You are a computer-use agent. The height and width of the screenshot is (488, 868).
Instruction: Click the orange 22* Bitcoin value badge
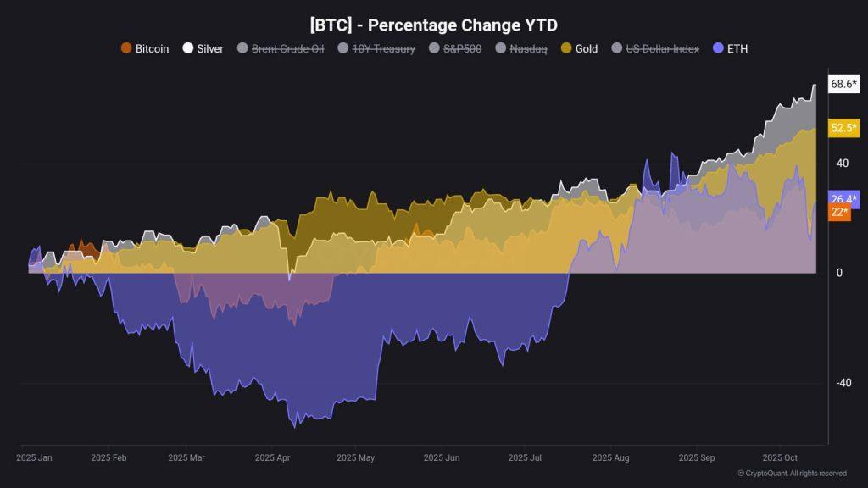(839, 212)
